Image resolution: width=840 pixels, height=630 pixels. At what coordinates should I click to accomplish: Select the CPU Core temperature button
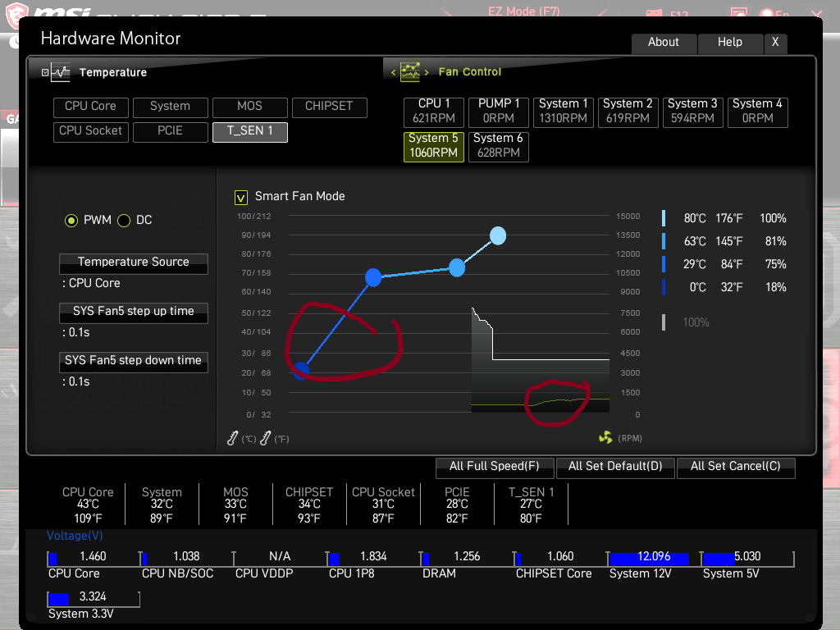coord(90,107)
